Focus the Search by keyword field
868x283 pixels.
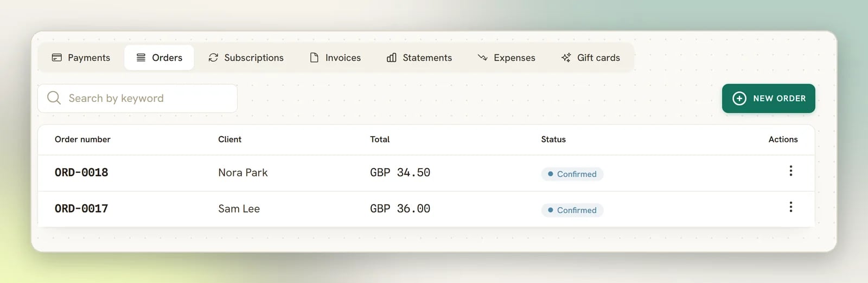pos(137,98)
